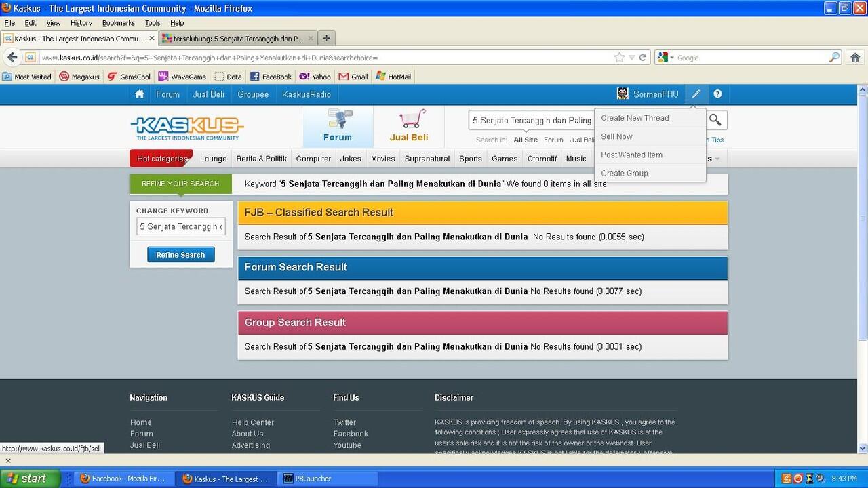868x488 pixels.
Task: Reload the page with refresh icon
Action: (643, 58)
